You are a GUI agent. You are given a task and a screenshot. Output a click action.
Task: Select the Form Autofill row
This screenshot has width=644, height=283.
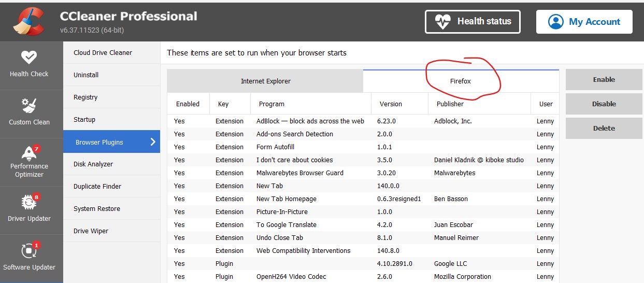point(363,147)
